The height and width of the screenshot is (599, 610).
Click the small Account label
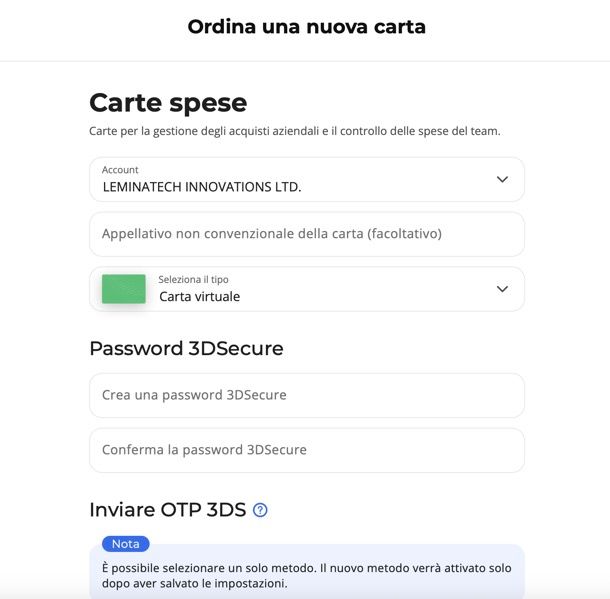(x=120, y=170)
